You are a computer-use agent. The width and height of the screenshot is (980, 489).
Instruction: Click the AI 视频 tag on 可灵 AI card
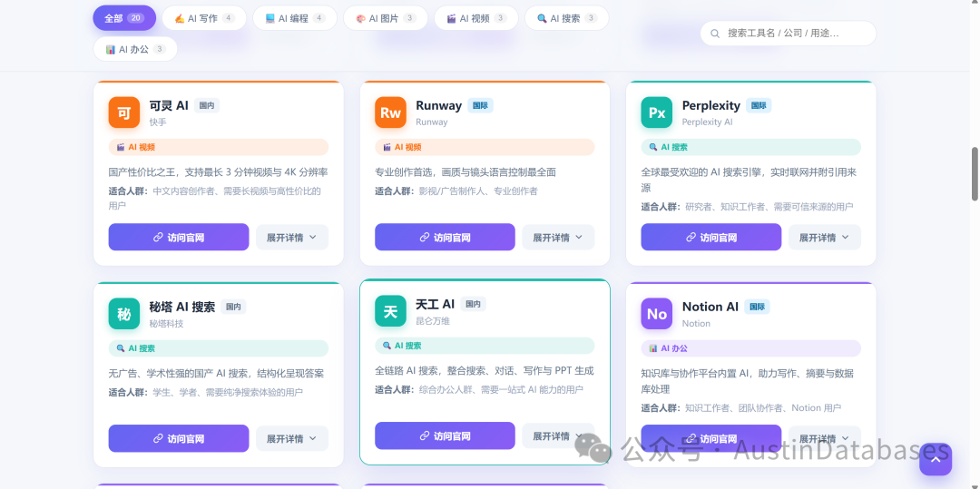pos(218,147)
